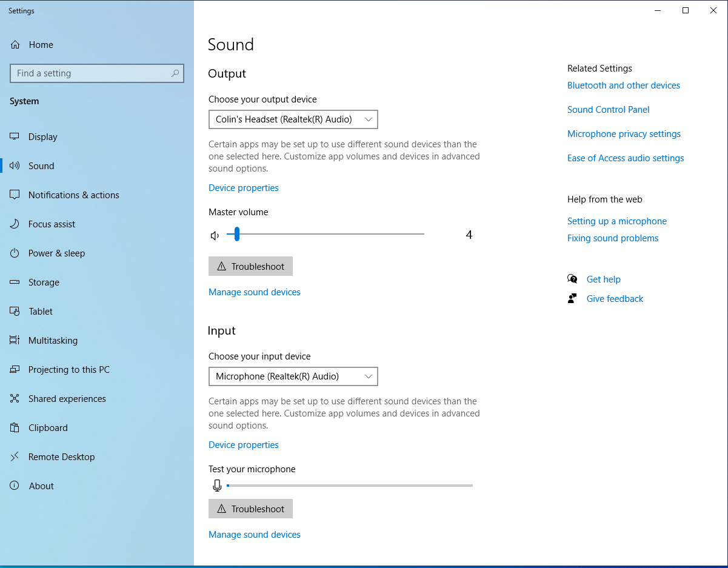Open the output device dropdown
Screen dimensions: 728x568
pos(293,119)
